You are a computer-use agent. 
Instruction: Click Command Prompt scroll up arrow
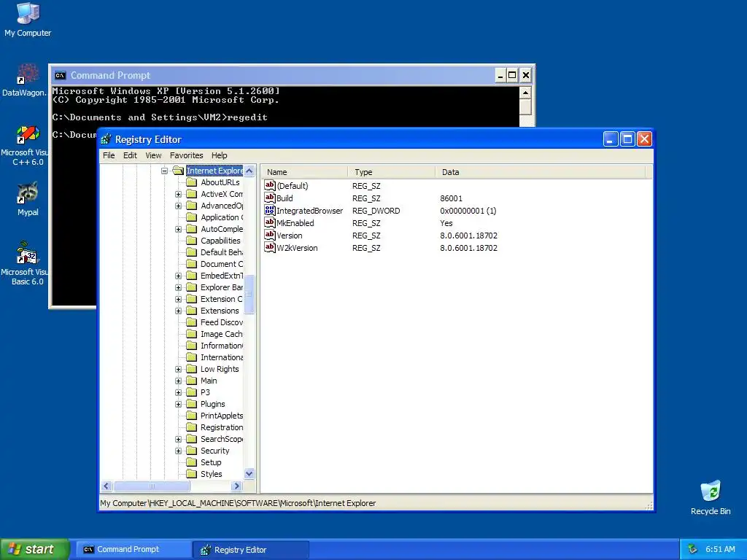pos(525,93)
